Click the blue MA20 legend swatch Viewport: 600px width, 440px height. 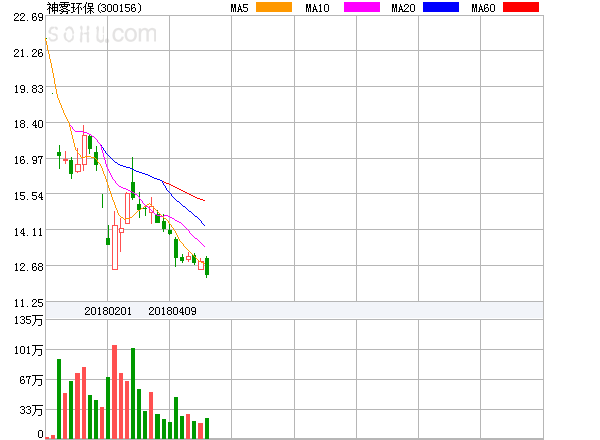(x=441, y=7)
